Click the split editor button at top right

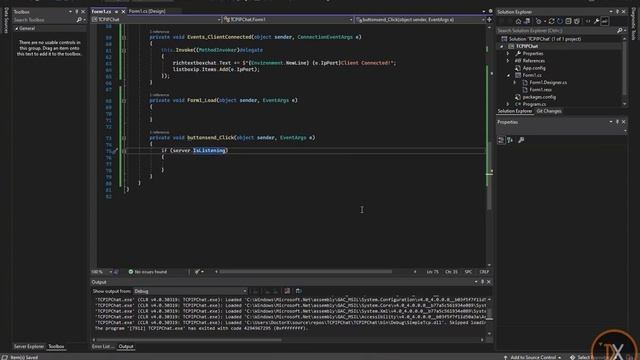pyautogui.click(x=489, y=19)
